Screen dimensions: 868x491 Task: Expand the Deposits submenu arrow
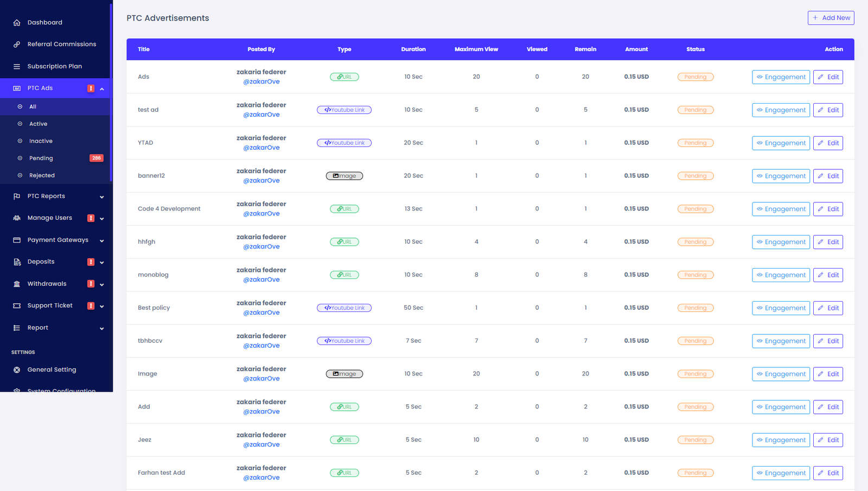(102, 263)
